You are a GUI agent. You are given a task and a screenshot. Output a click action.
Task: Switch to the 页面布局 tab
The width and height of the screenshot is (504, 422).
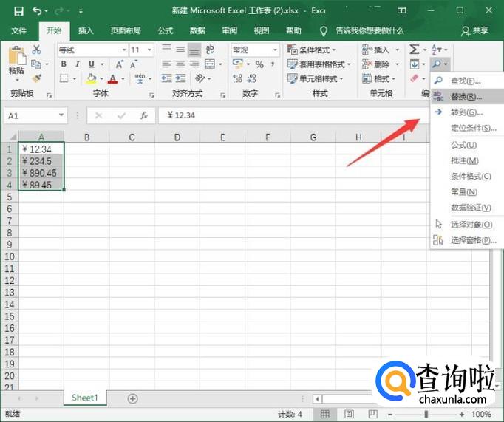126,30
